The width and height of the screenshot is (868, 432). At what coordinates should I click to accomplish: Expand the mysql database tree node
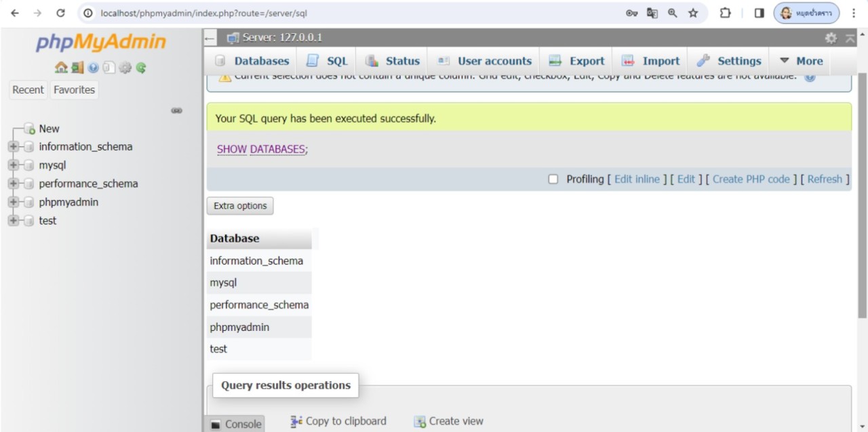(14, 165)
